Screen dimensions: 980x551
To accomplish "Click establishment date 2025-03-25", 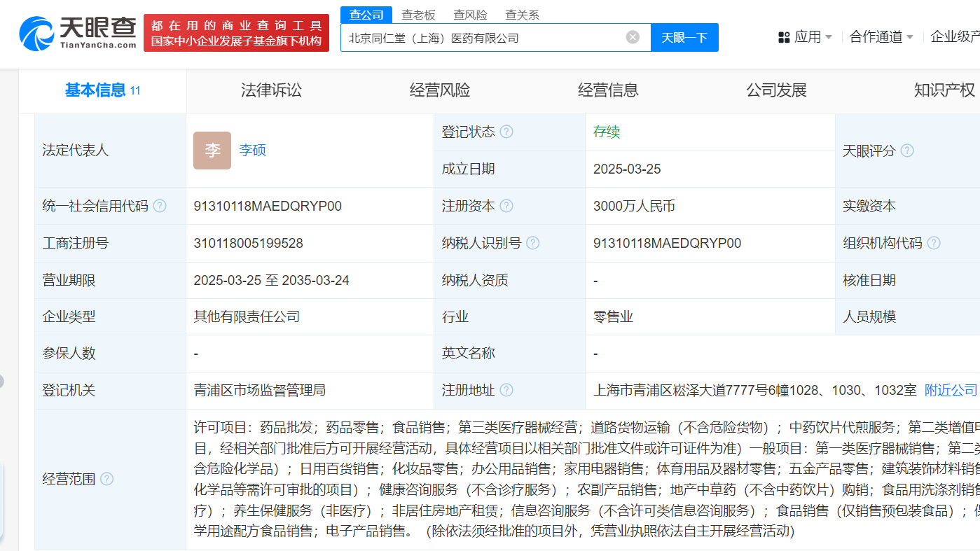I will click(x=627, y=169).
